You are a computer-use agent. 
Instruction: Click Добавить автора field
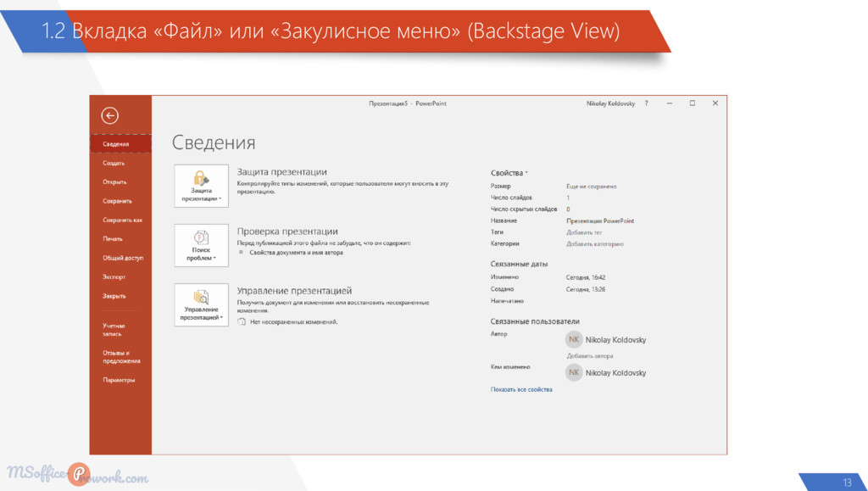pyautogui.click(x=590, y=356)
